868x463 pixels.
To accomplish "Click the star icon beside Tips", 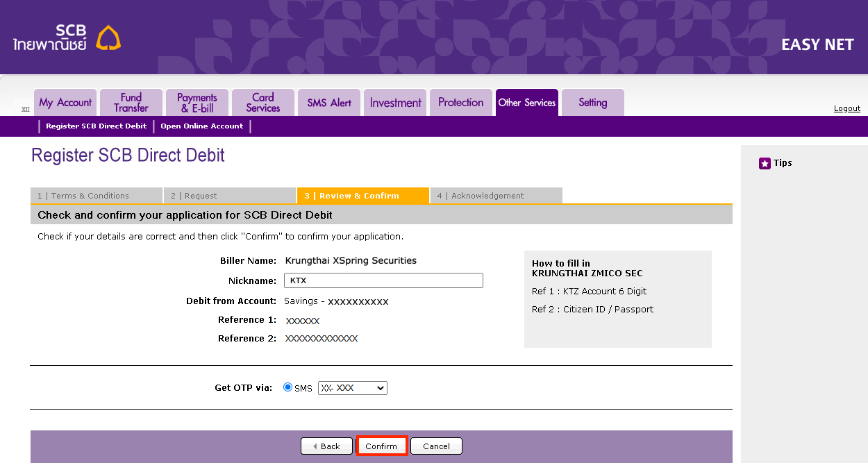I will pyautogui.click(x=765, y=164).
